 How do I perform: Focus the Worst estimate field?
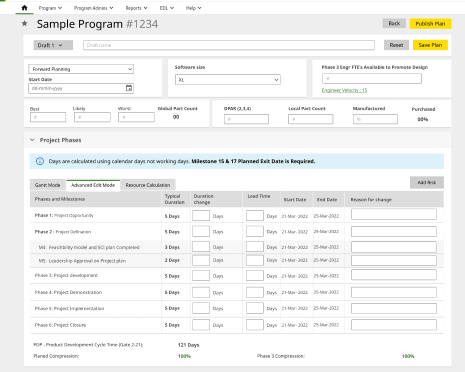coord(136,117)
